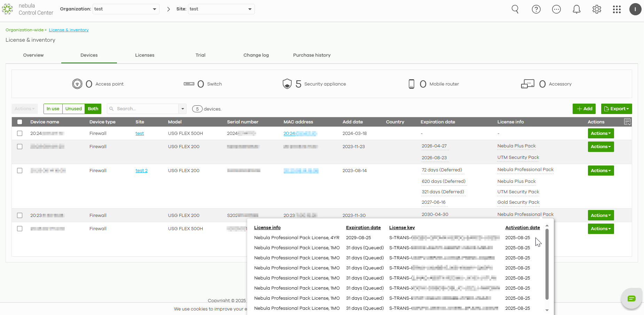Viewport: 644px width, 315px height.
Task: Click the Add device button
Action: coord(584,109)
